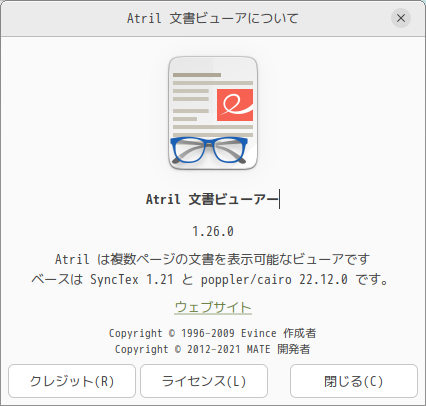Click the 'Copyright © 1996-2009 Evince 作成者' line

coord(212,333)
